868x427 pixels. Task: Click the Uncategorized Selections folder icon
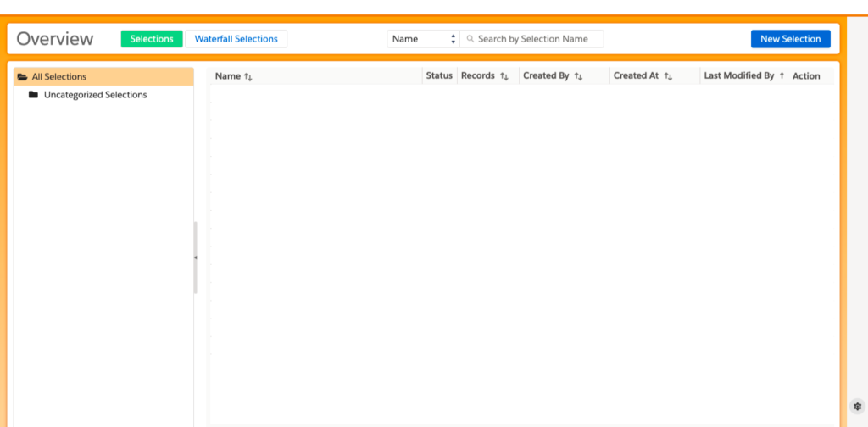(x=33, y=95)
